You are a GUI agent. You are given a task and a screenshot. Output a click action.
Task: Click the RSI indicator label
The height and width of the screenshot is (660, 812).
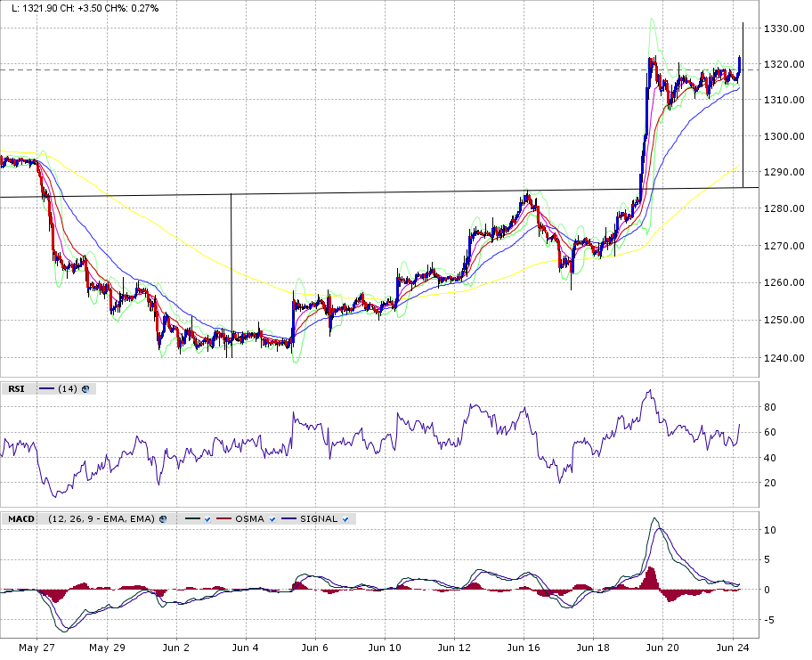[x=16, y=389]
